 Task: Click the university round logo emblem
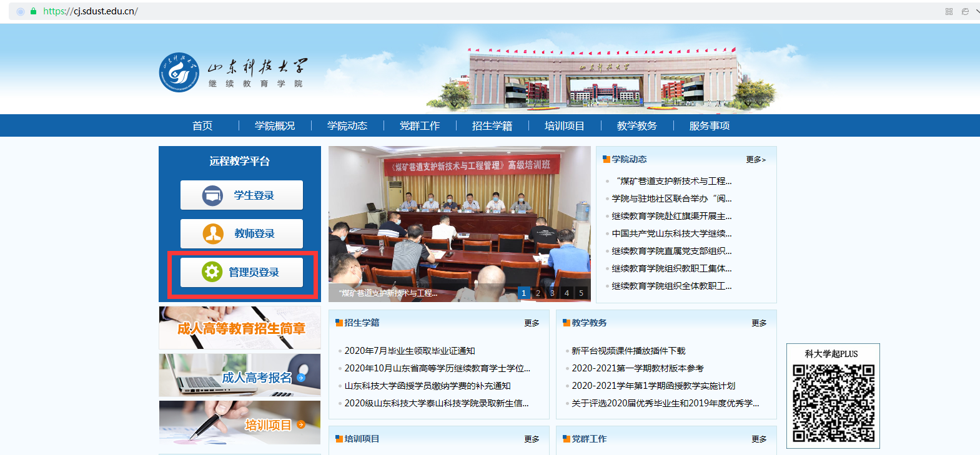point(179,72)
